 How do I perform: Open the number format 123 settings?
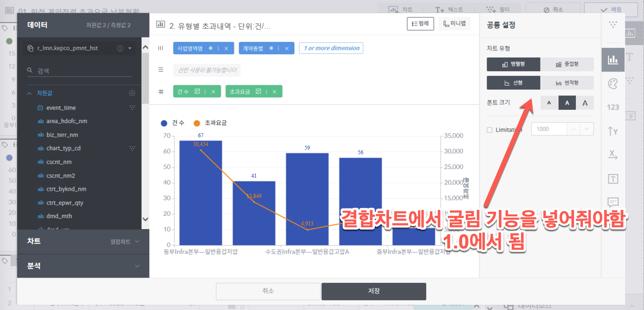[x=613, y=107]
